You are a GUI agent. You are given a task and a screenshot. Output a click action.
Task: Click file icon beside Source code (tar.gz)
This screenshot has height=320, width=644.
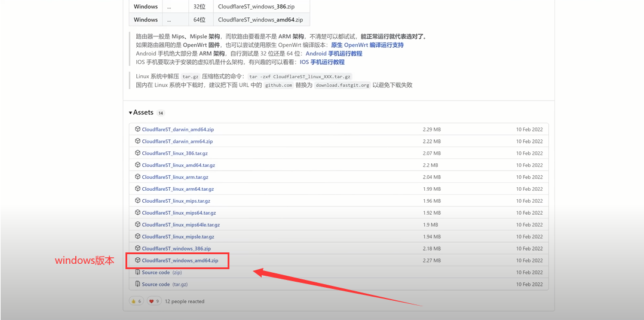137,284
